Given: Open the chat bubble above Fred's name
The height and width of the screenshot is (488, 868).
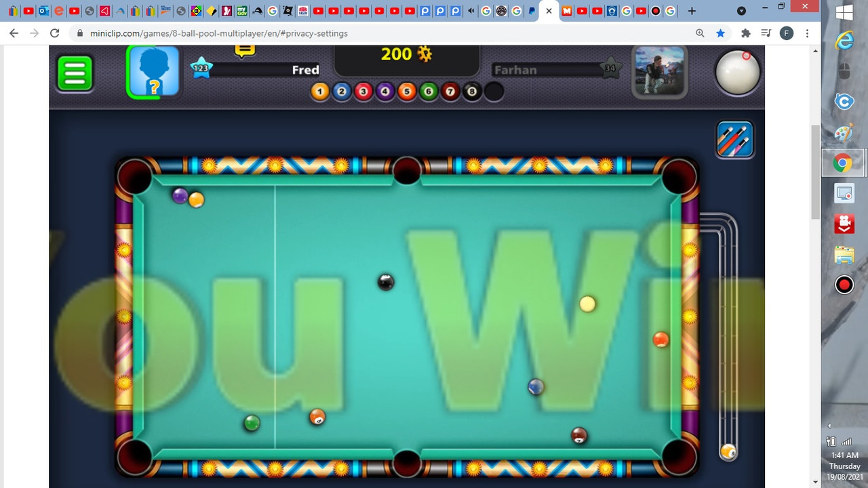Looking at the screenshot, I should pos(244,49).
